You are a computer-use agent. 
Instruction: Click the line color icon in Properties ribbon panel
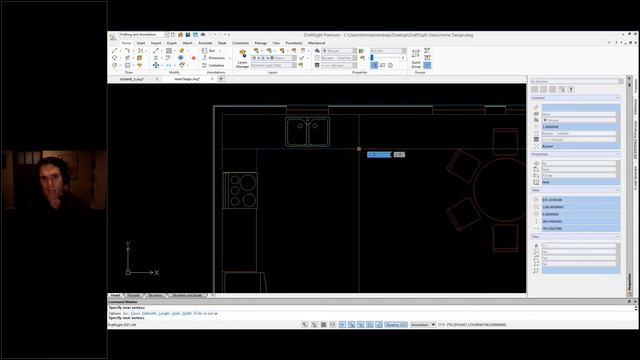pos(317,51)
